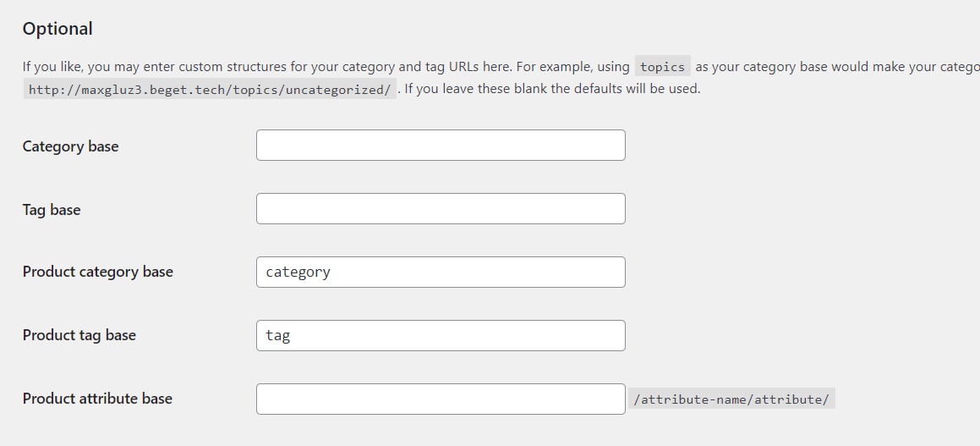Click the phrase 'category and tag URLs here'

click(423, 67)
